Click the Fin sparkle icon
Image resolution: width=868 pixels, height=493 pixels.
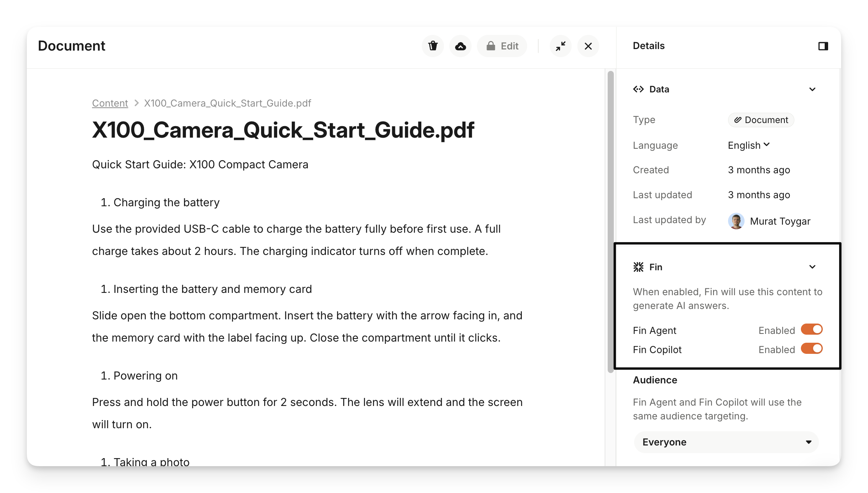coord(638,267)
